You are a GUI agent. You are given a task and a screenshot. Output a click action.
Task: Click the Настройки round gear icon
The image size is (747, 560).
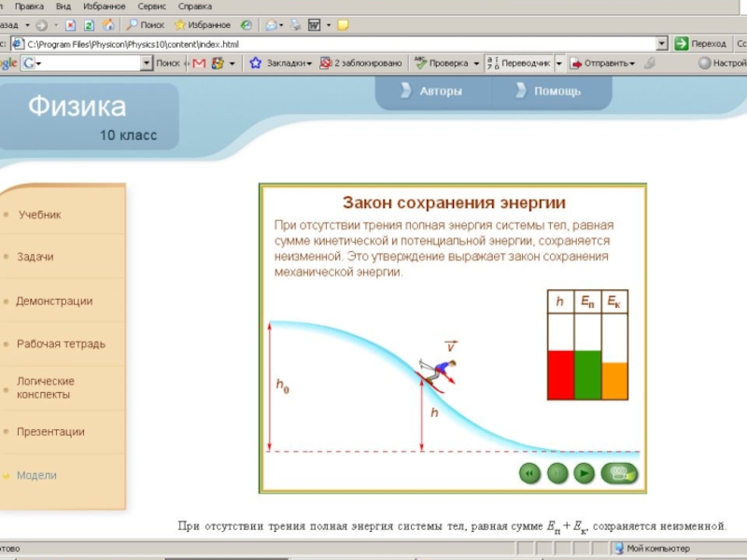pos(705,63)
